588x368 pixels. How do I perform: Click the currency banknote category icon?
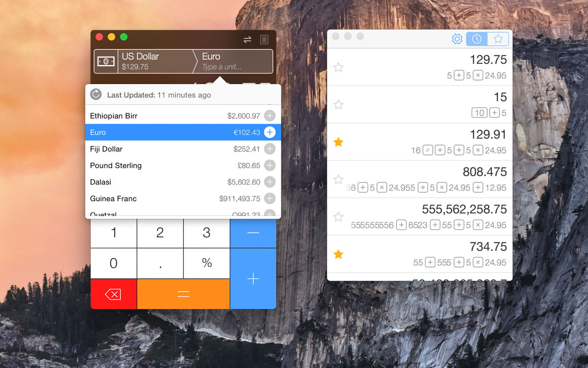[x=106, y=61]
